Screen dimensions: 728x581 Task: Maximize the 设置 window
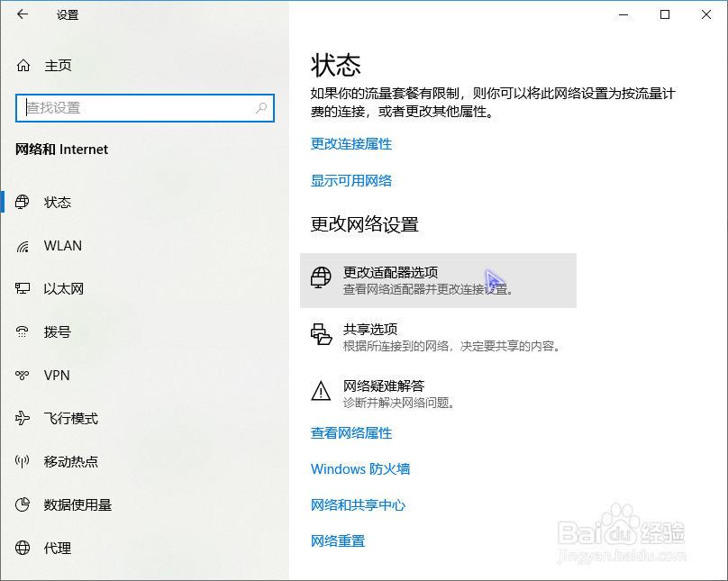pos(665,14)
